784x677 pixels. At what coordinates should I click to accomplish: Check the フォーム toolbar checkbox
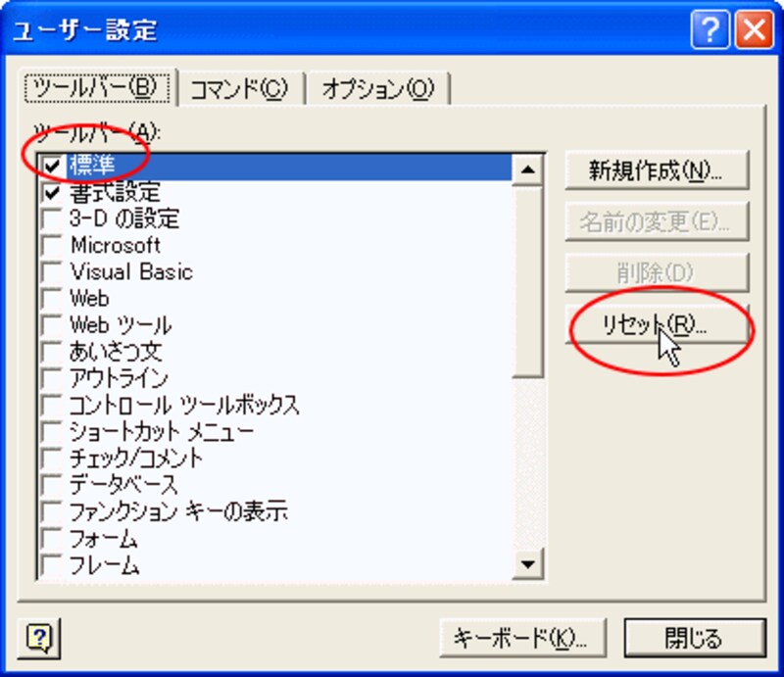click(x=52, y=539)
